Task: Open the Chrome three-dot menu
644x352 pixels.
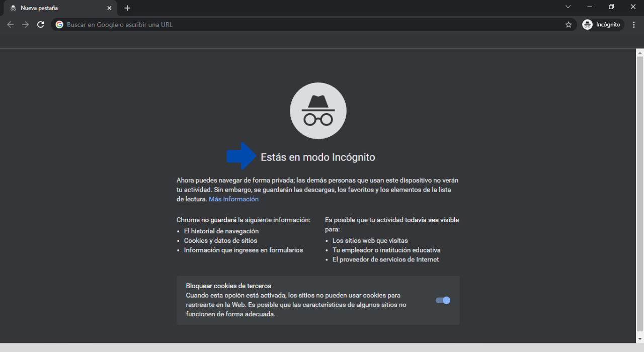Action: [x=634, y=25]
